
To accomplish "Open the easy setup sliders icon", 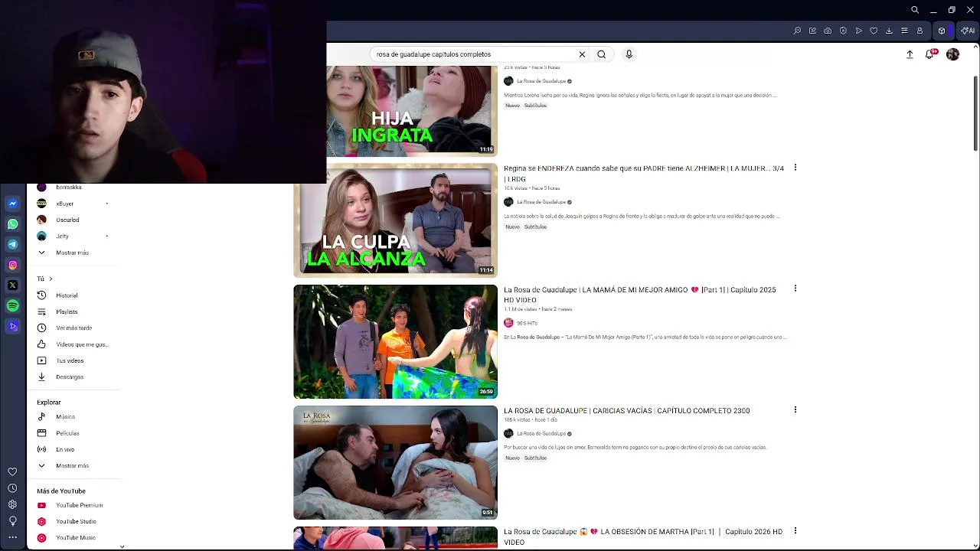I will 904,31.
